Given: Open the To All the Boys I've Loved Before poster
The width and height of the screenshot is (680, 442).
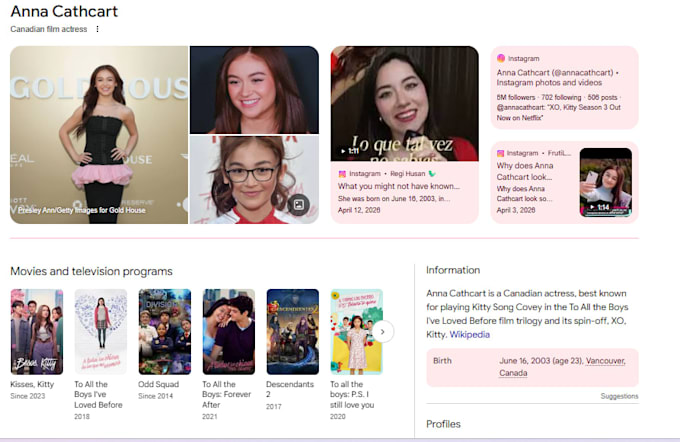Looking at the screenshot, I should point(101,332).
